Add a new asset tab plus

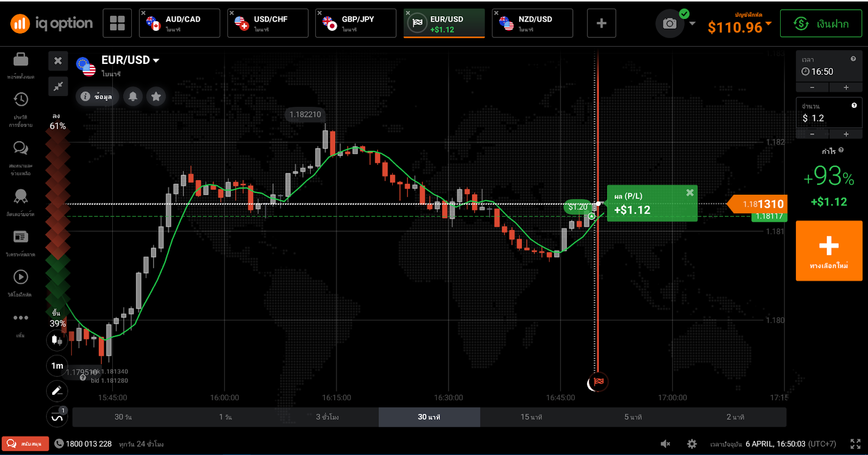tap(602, 23)
